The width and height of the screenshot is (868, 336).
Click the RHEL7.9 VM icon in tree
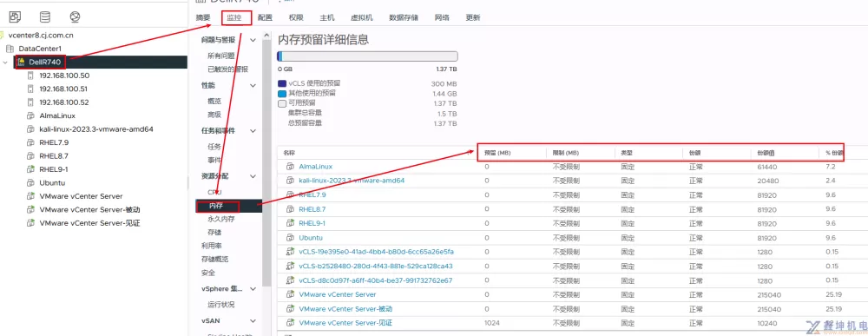pyautogui.click(x=30, y=142)
